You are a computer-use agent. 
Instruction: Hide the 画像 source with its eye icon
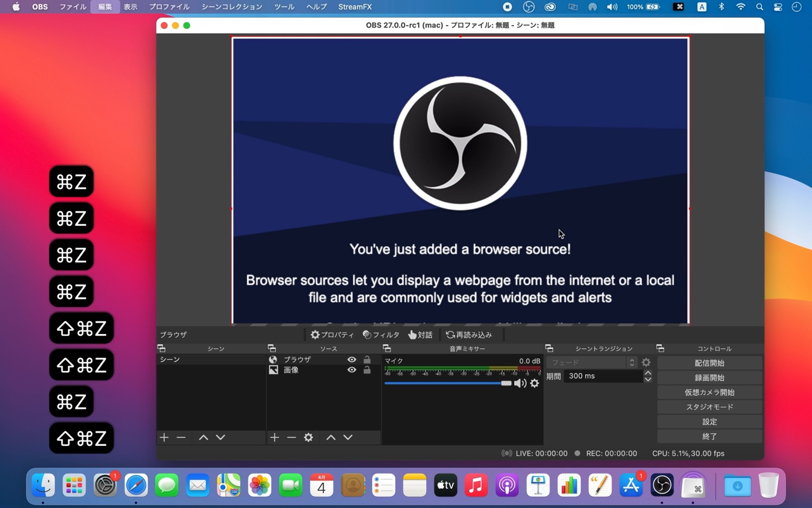(x=352, y=370)
